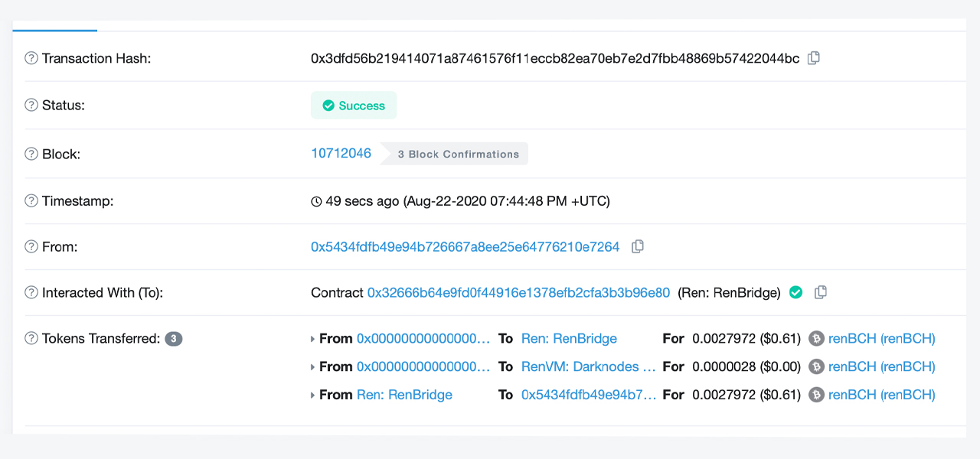Click help icon beside Tokens Transferred
The width and height of the screenshot is (980, 459).
pyautogui.click(x=31, y=338)
